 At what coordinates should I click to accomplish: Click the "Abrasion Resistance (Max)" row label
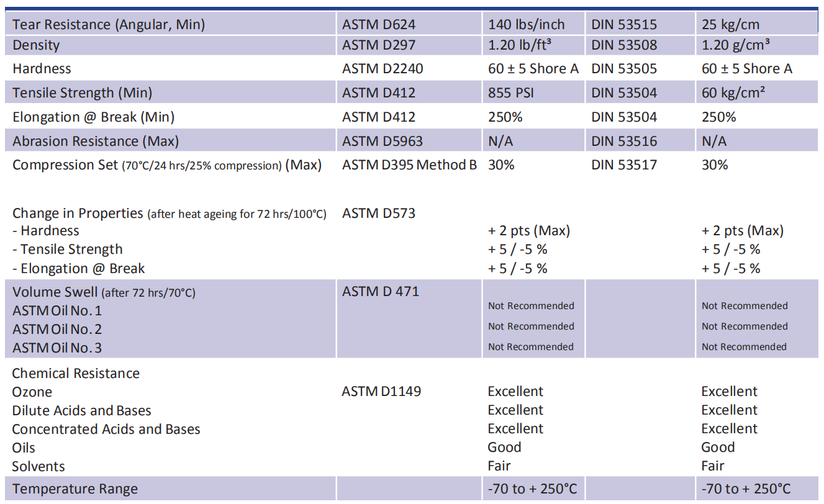(96, 141)
